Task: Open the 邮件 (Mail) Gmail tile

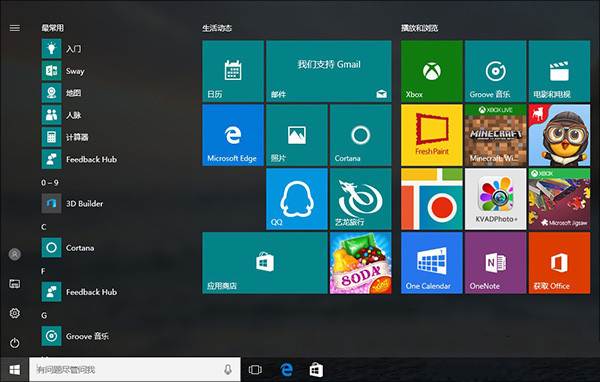Action: click(329, 71)
